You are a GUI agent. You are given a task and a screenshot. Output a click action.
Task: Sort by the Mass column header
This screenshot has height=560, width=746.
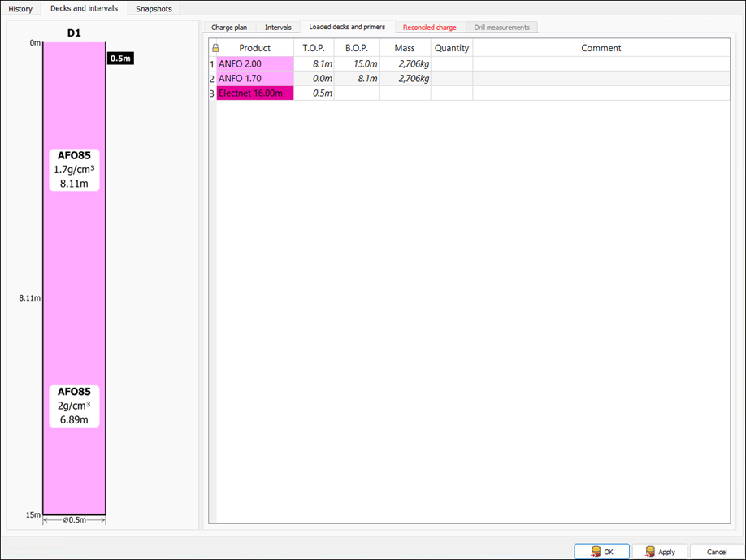point(405,48)
